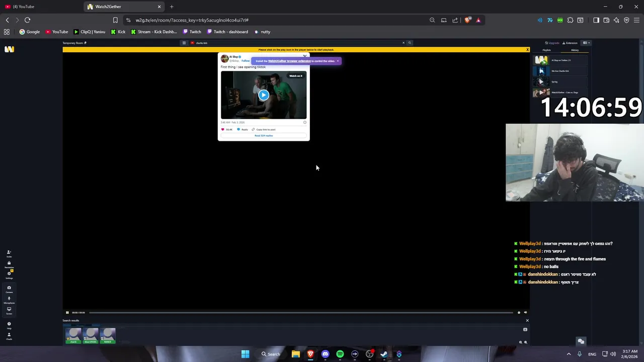The image size is (644, 362).
Task: Open the Windows Start menu
Action: (x=245, y=354)
